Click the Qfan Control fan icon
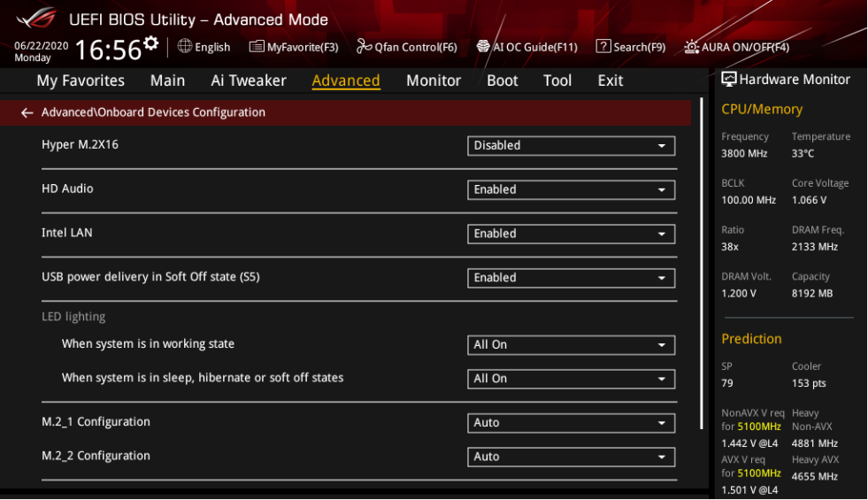The image size is (868, 500). (364, 47)
